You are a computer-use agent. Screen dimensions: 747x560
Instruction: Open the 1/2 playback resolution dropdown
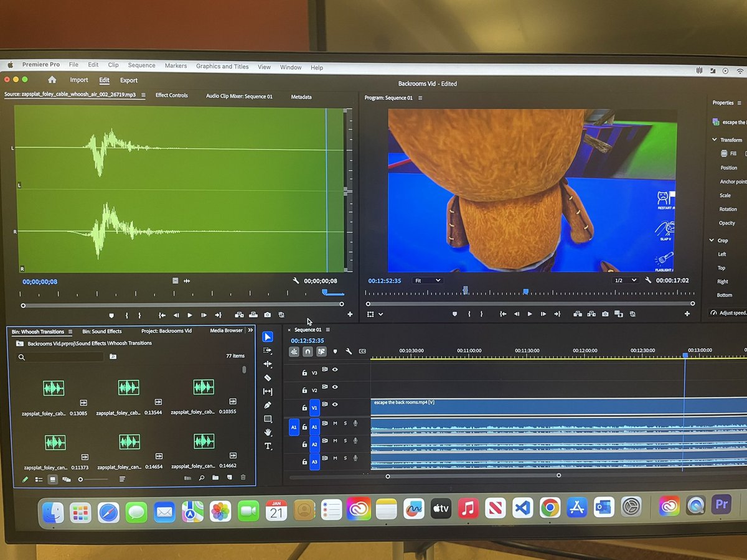coord(624,281)
